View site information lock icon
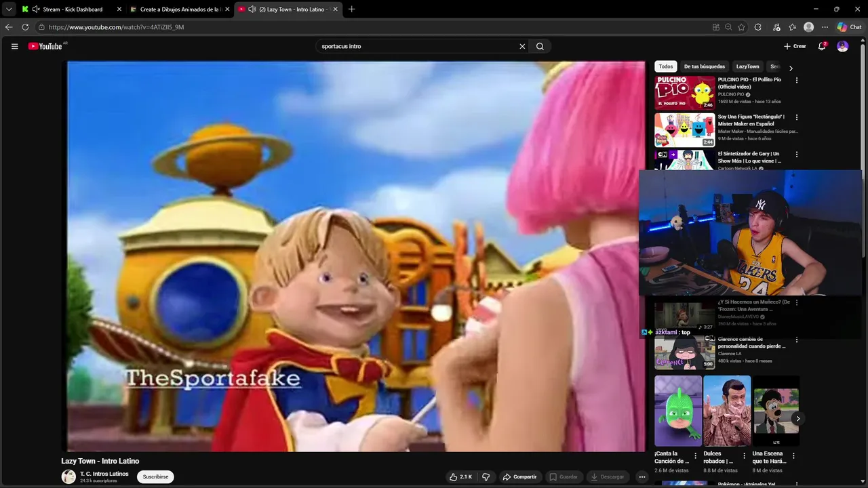The width and height of the screenshot is (868, 488). [x=41, y=27]
